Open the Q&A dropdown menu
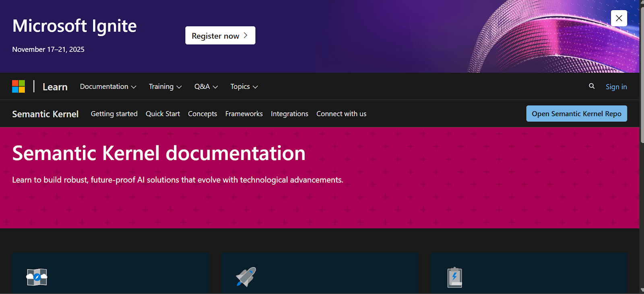 pos(206,86)
